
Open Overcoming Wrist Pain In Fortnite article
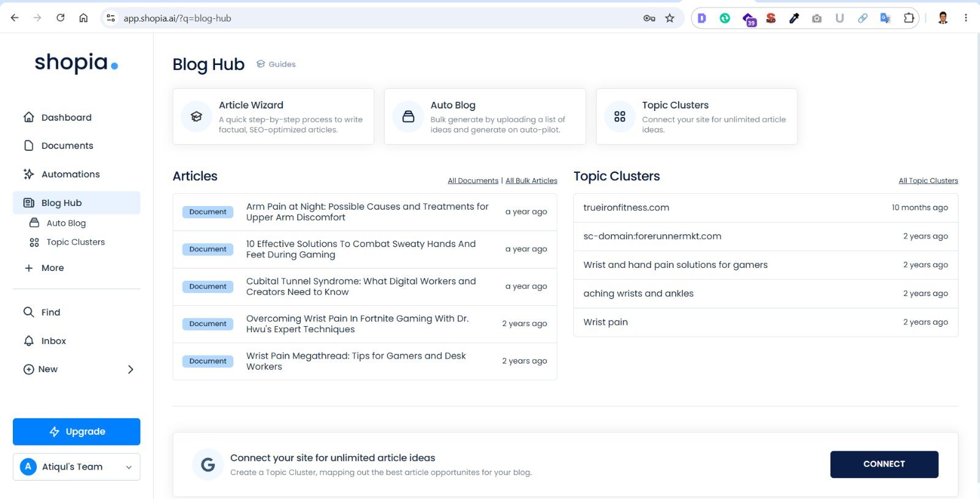[357, 324]
